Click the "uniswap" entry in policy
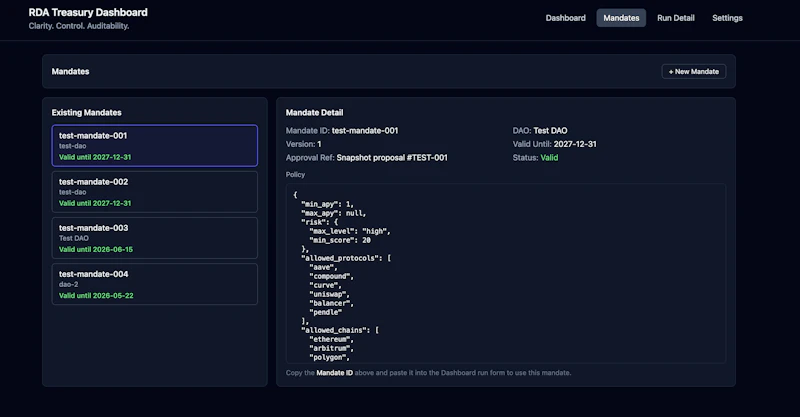 click(x=329, y=295)
